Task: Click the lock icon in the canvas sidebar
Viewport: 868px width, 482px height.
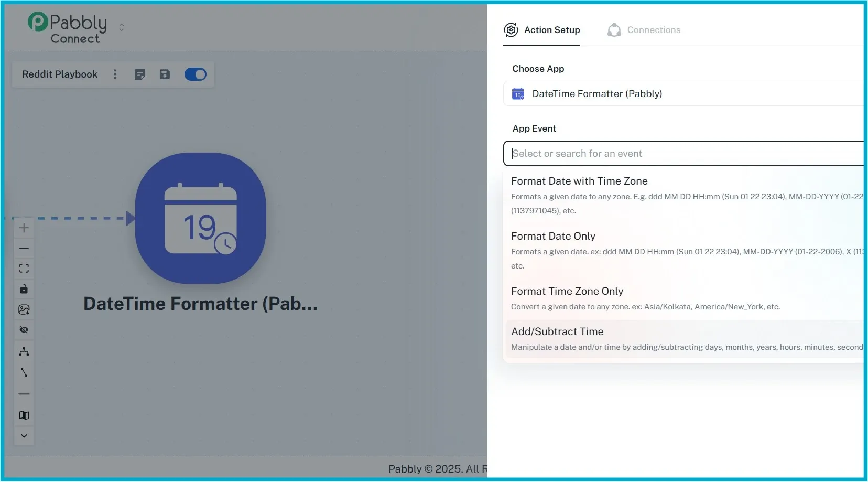Action: tap(24, 289)
